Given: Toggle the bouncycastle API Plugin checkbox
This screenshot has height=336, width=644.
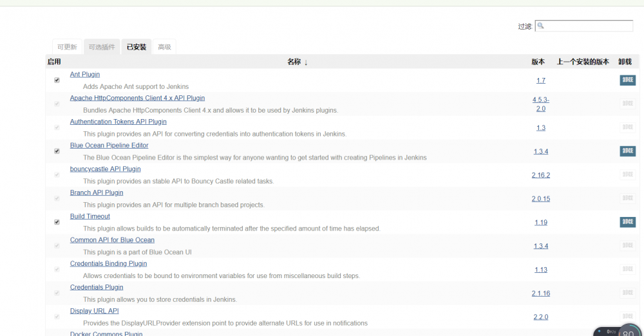Looking at the screenshot, I should [57, 174].
